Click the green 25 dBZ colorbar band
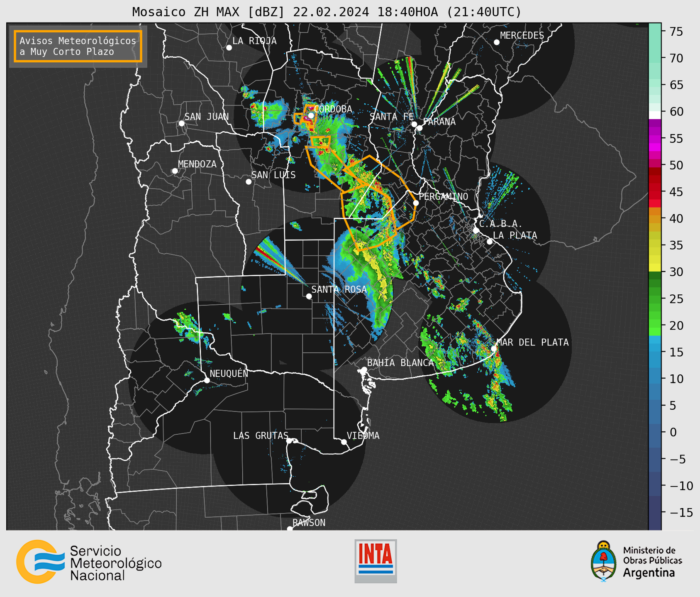Image resolution: width=700 pixels, height=597 pixels. pos(655,298)
